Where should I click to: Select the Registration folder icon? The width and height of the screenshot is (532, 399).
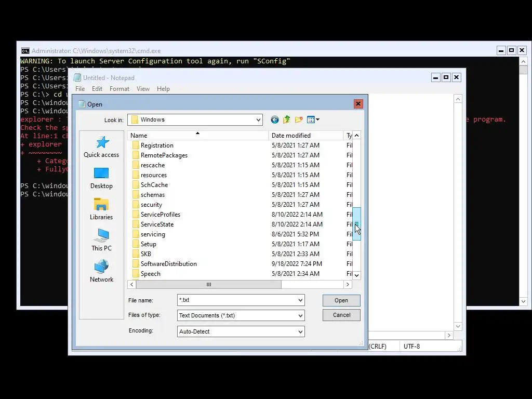point(136,145)
